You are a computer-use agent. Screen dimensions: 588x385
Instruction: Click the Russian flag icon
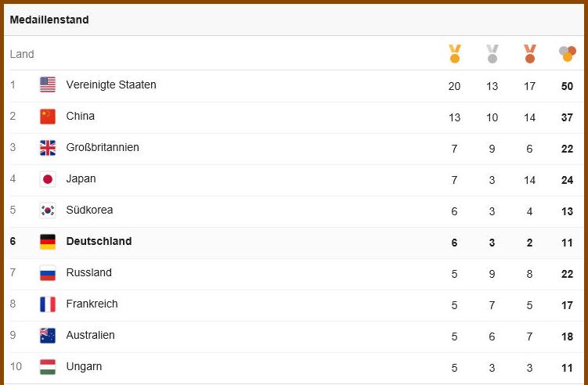point(48,273)
